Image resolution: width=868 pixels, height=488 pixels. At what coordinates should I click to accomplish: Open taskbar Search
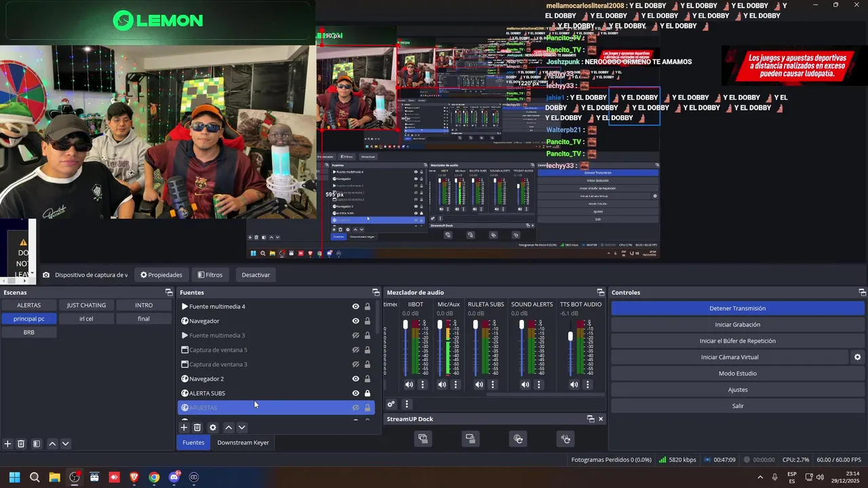coord(35,477)
